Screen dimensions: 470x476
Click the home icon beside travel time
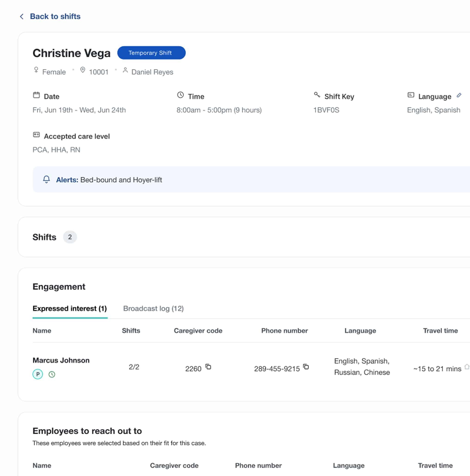[467, 367]
